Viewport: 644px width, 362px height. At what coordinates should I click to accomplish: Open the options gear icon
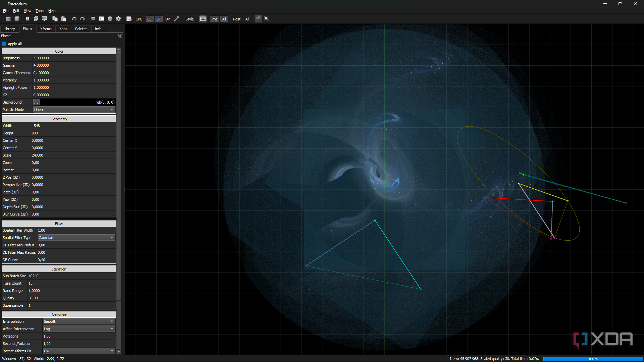click(x=118, y=19)
